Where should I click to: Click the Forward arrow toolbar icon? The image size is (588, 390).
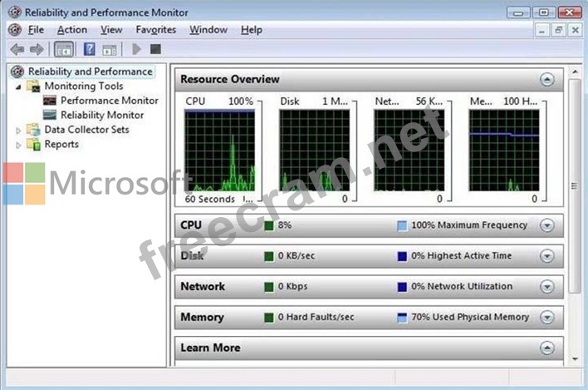tap(37, 49)
